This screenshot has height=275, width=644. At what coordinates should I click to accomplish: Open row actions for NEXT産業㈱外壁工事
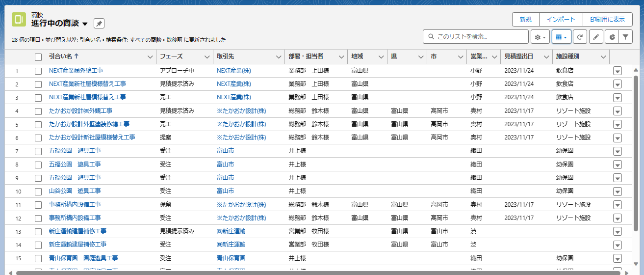618,71
